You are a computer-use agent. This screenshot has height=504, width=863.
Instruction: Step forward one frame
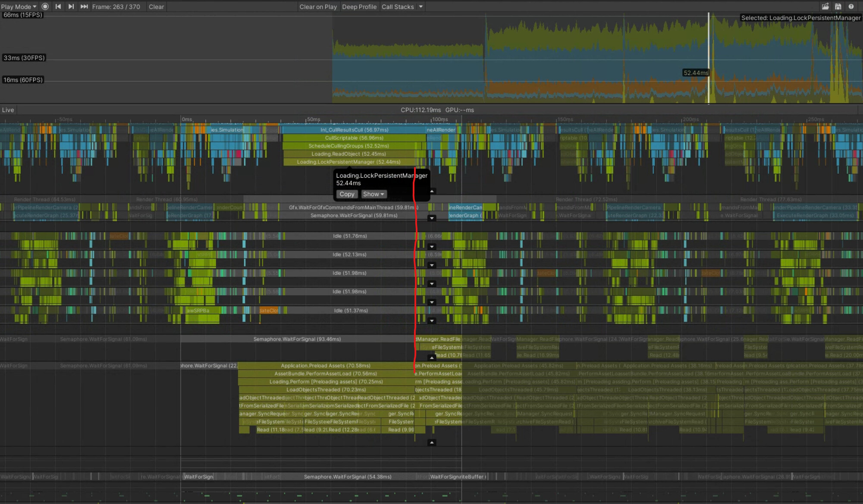click(x=71, y=6)
